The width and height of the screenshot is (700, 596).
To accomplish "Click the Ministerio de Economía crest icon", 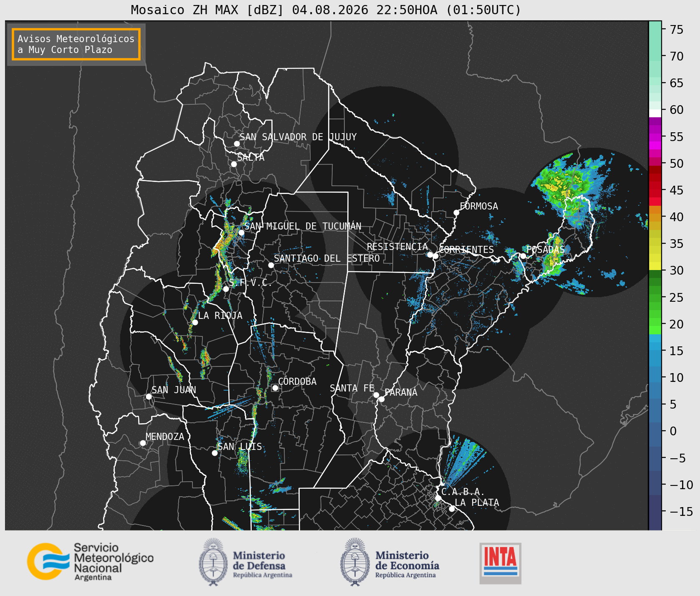I will [356, 562].
